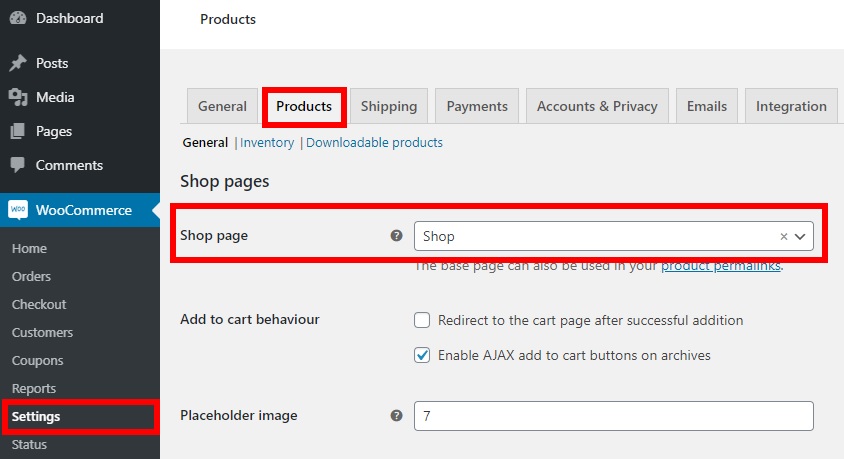The image size is (844, 459).
Task: Clear the selected Shop page value
Action: coord(784,237)
